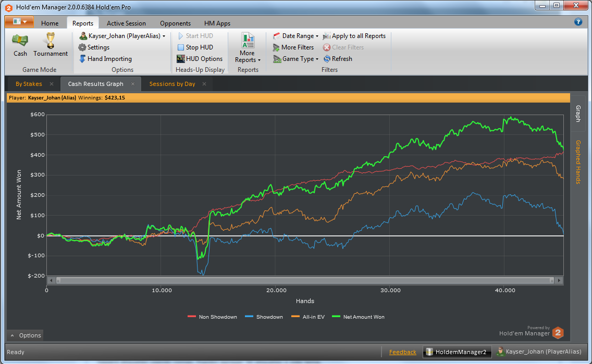Open More Reports menu
The width and height of the screenshot is (592, 364).
248,48
